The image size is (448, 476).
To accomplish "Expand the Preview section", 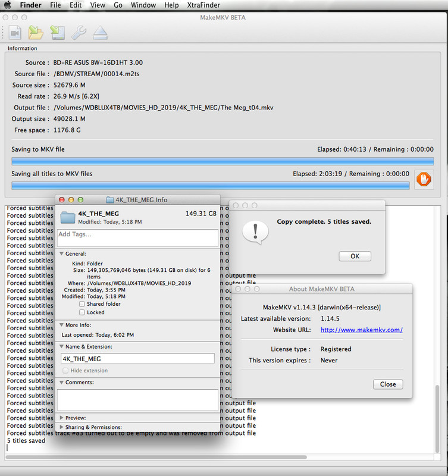I will tap(62, 418).
